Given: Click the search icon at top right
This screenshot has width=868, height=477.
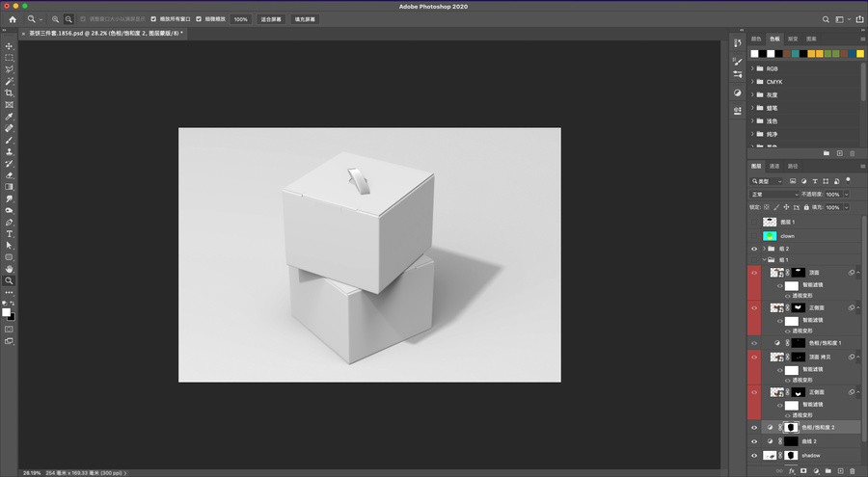Looking at the screenshot, I should (x=826, y=19).
